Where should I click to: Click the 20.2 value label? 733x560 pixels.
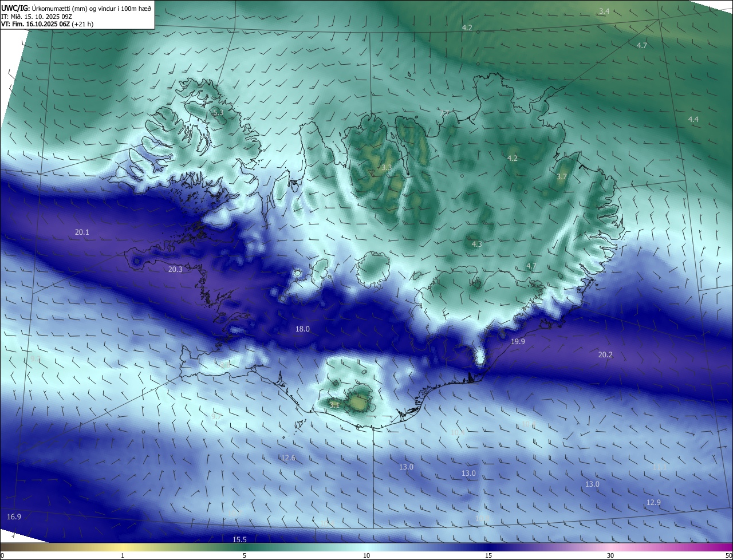pyautogui.click(x=605, y=355)
